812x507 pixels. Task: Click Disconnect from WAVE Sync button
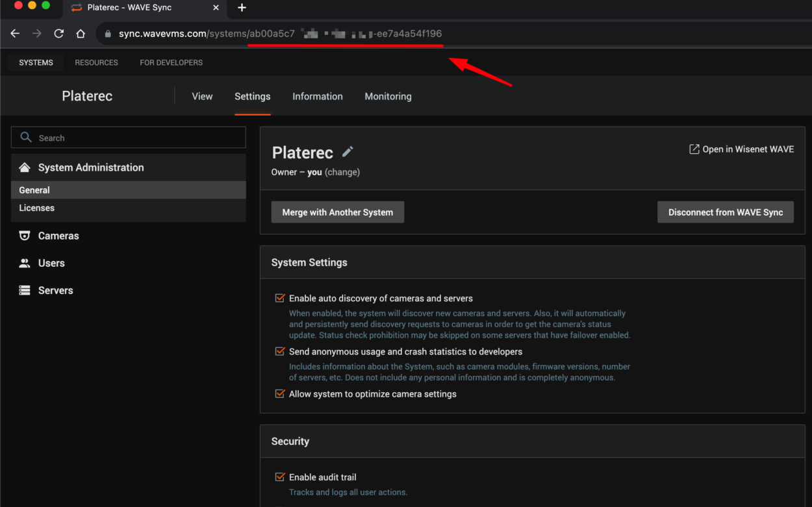726,212
